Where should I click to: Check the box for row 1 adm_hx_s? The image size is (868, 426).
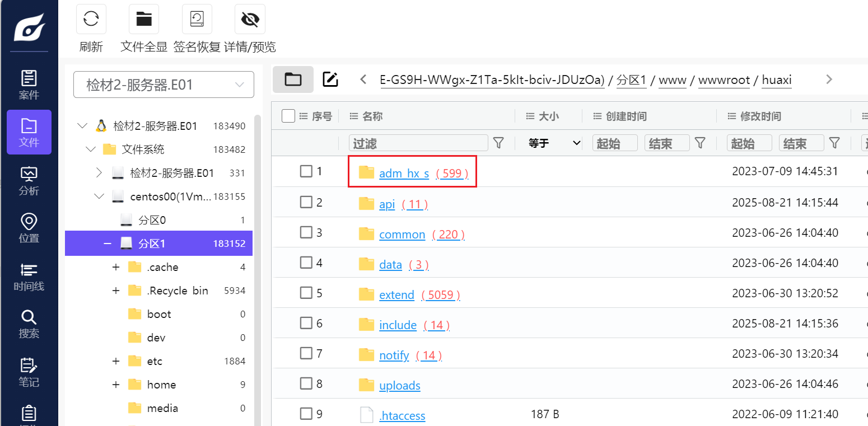pyautogui.click(x=306, y=171)
